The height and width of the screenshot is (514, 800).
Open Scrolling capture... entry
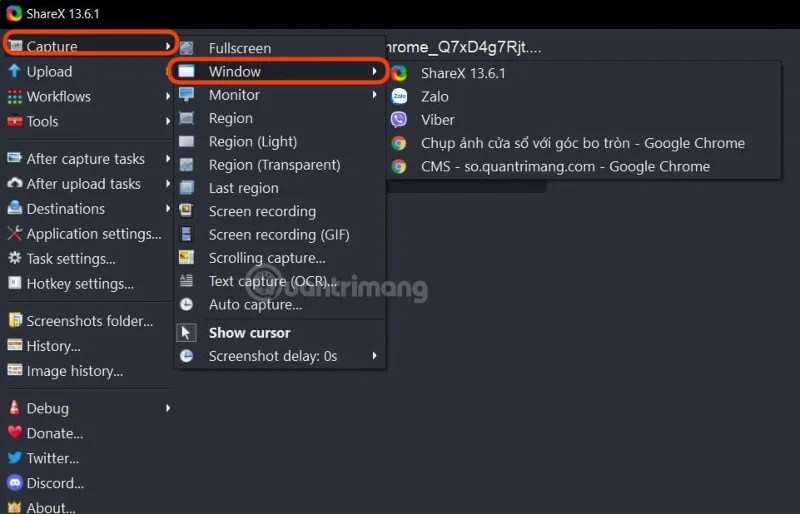click(279, 258)
